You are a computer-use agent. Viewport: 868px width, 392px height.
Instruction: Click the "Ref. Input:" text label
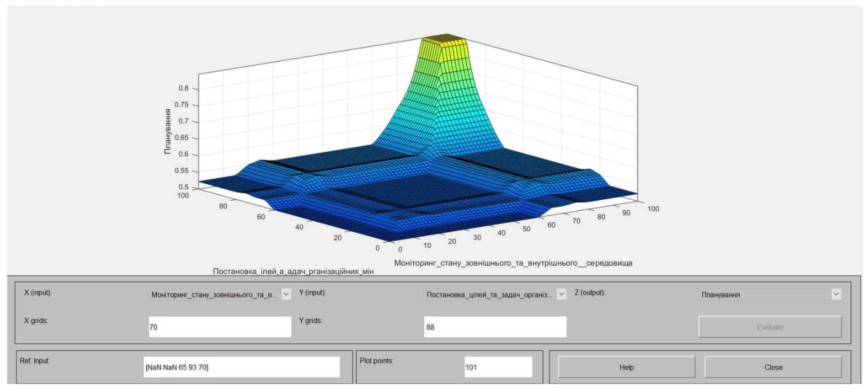(x=34, y=361)
